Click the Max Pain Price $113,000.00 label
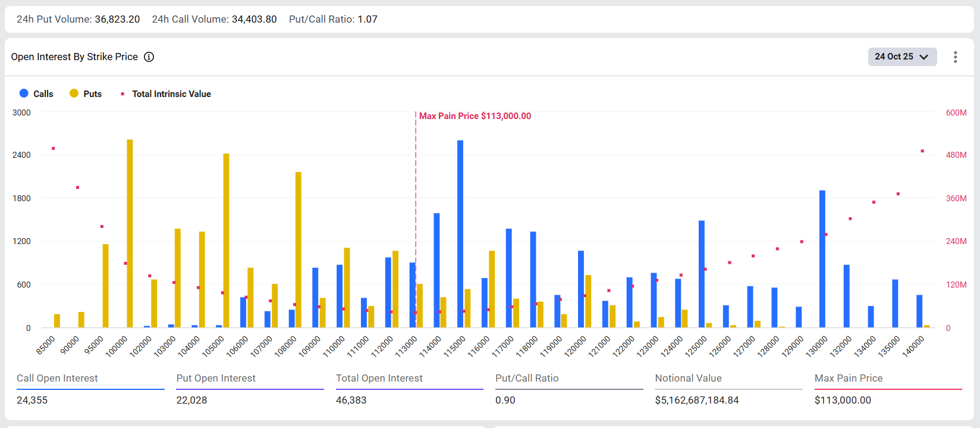The height and width of the screenshot is (428, 980). (475, 116)
